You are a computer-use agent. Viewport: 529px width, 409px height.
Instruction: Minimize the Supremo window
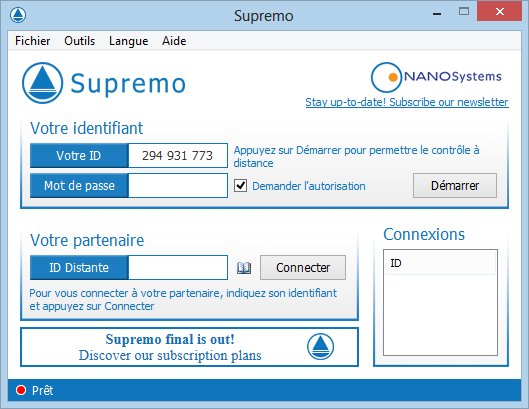pos(437,13)
